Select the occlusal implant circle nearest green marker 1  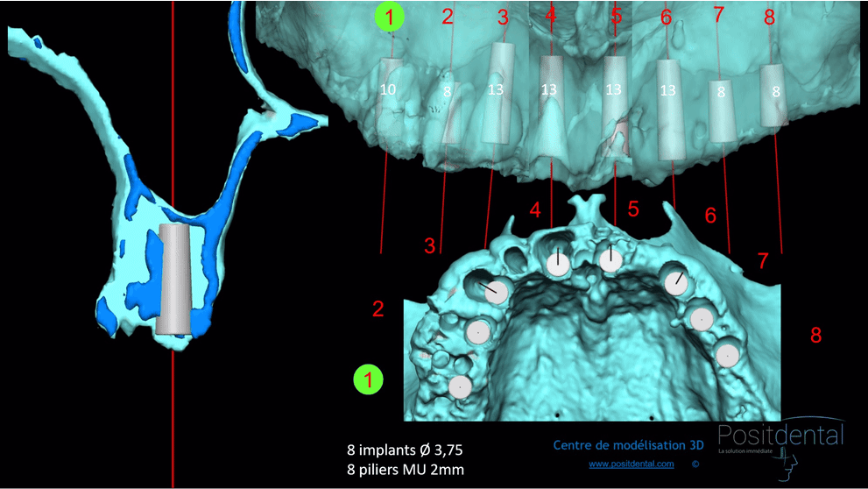(x=458, y=386)
